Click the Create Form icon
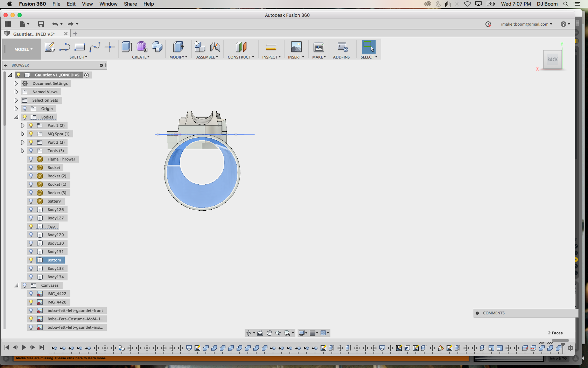The image size is (588, 368). click(x=142, y=47)
